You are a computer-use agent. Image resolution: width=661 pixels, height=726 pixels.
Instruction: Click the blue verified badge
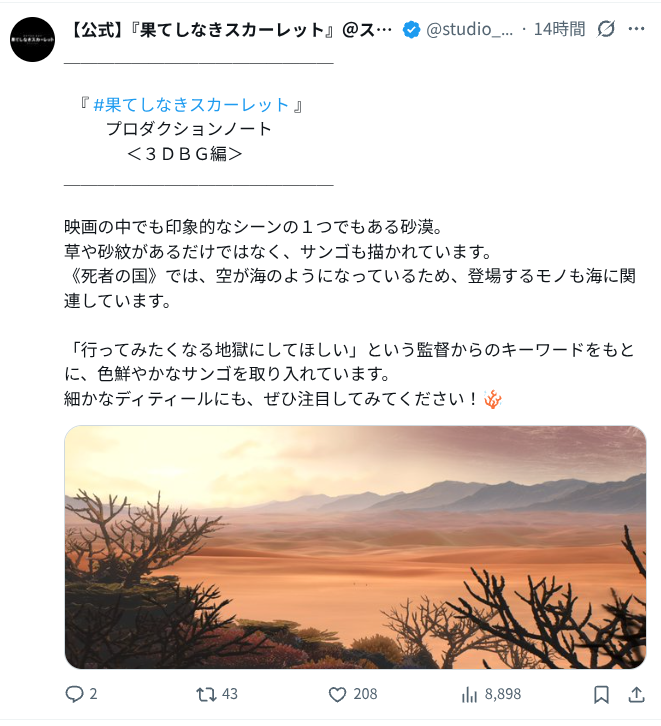411,30
